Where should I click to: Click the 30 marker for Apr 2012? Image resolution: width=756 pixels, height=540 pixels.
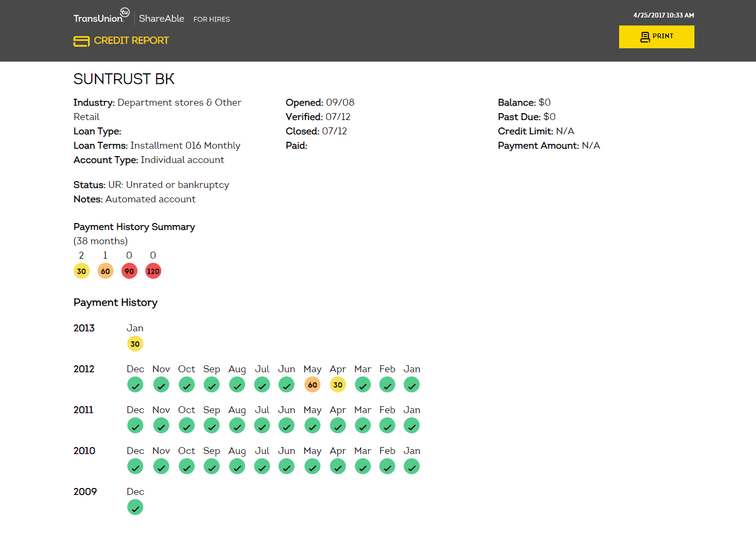click(337, 384)
